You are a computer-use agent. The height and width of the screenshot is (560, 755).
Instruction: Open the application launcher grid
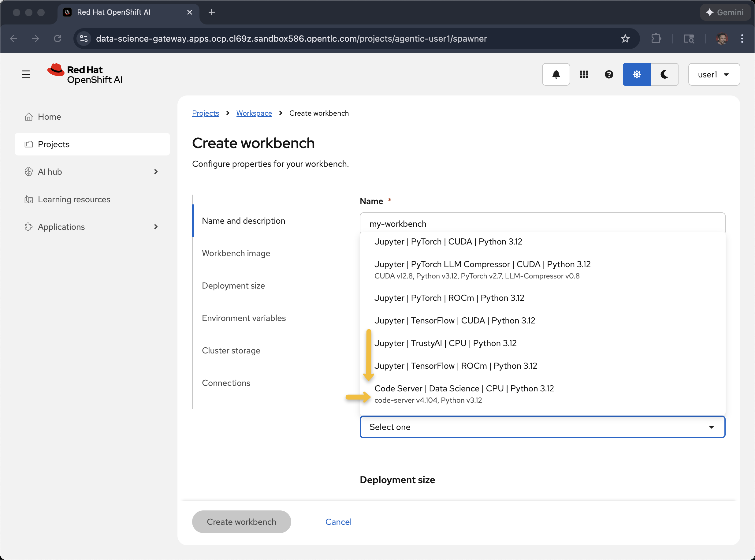583,74
